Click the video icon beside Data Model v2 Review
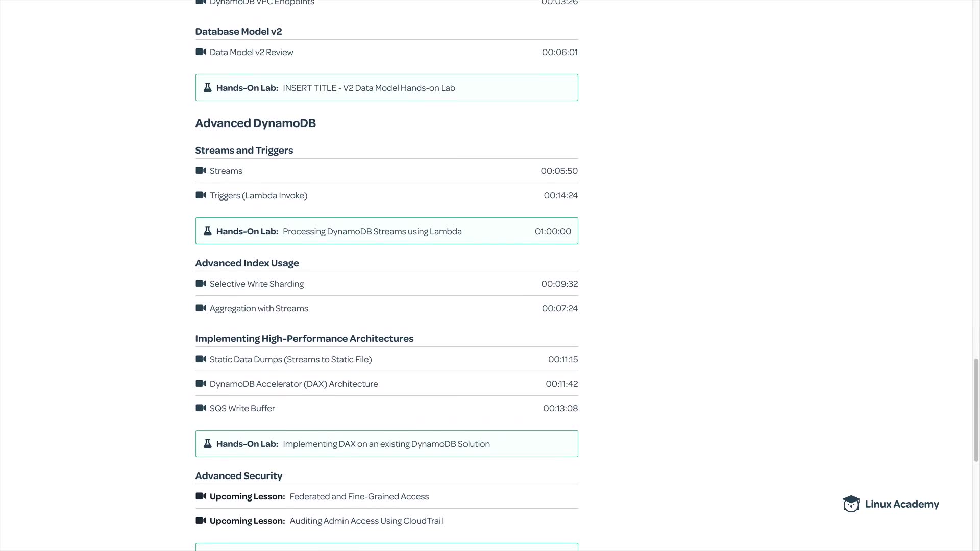 (201, 52)
